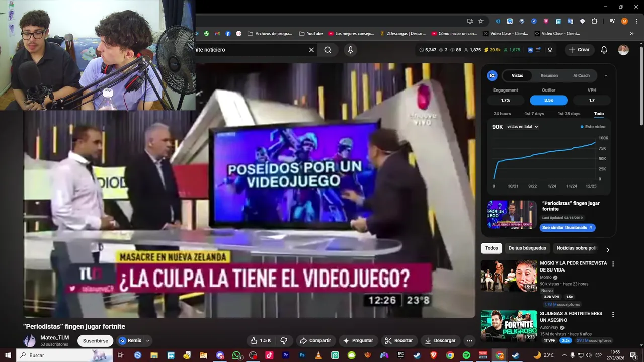Open the YouTube account avatar menu
The width and height of the screenshot is (644, 362).
(x=623, y=50)
